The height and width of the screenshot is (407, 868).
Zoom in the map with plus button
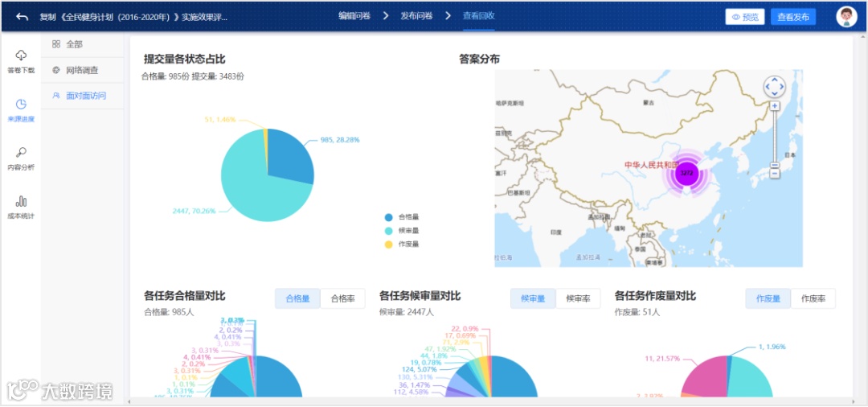[x=775, y=105]
